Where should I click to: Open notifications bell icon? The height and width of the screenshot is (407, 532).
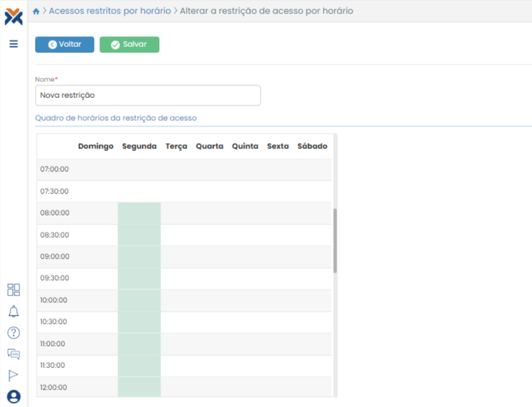pos(13,311)
